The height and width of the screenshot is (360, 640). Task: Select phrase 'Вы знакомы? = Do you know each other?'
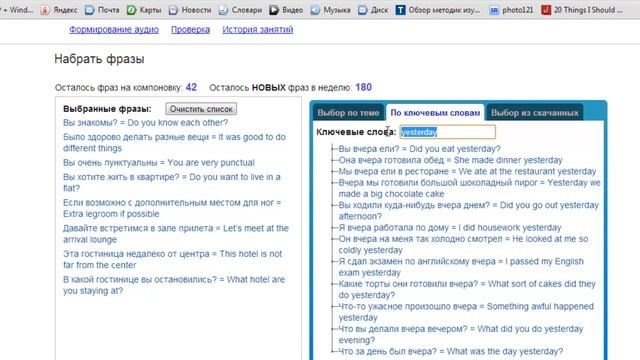click(145, 122)
